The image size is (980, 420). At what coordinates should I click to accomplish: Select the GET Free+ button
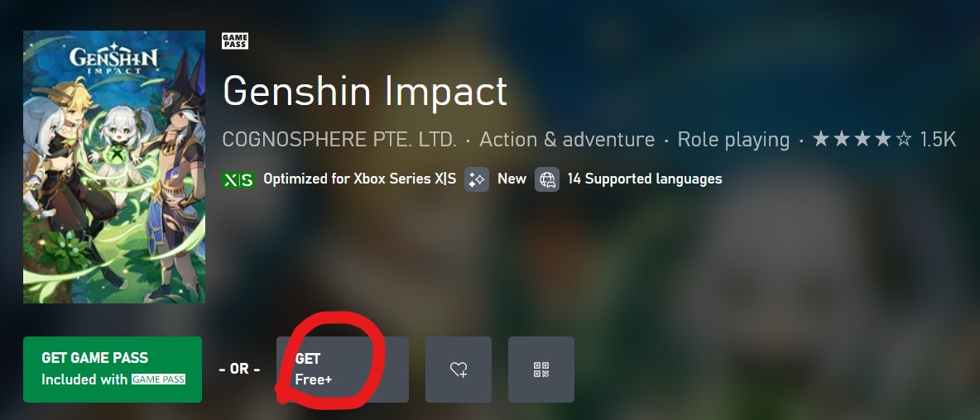click(343, 370)
